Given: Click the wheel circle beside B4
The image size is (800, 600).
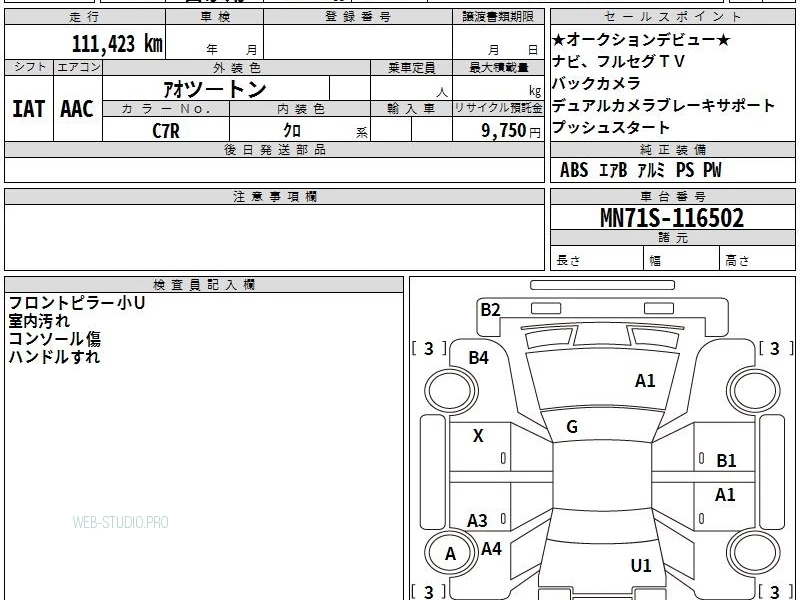Looking at the screenshot, I should pyautogui.click(x=452, y=391).
